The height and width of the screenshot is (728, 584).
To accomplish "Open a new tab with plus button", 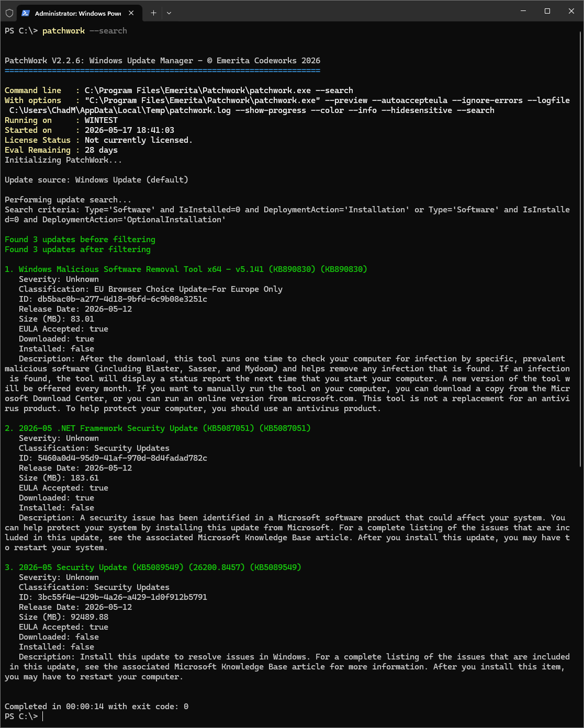I will pos(153,13).
